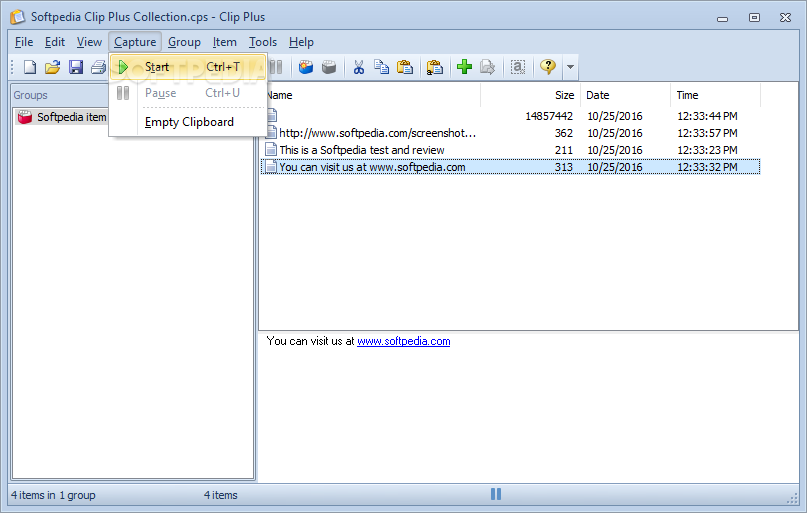The image size is (807, 513).
Task: Click the Clip Plus title bar app icon
Action: (x=17, y=17)
